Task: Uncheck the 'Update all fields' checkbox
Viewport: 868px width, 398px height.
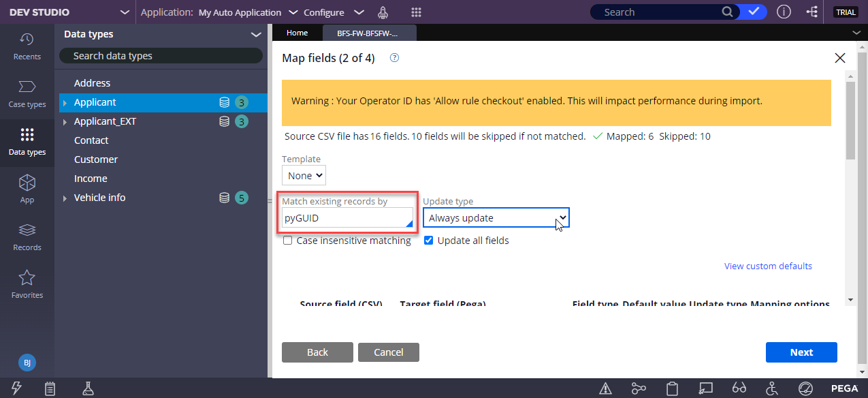Action: pos(428,240)
